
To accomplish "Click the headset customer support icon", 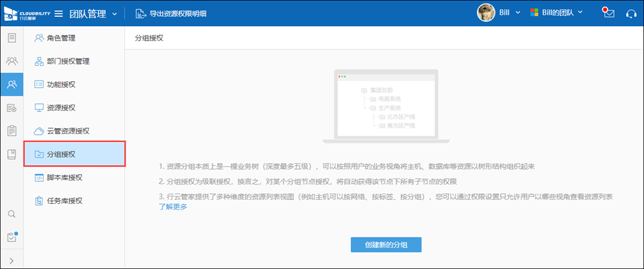I will point(631,13).
